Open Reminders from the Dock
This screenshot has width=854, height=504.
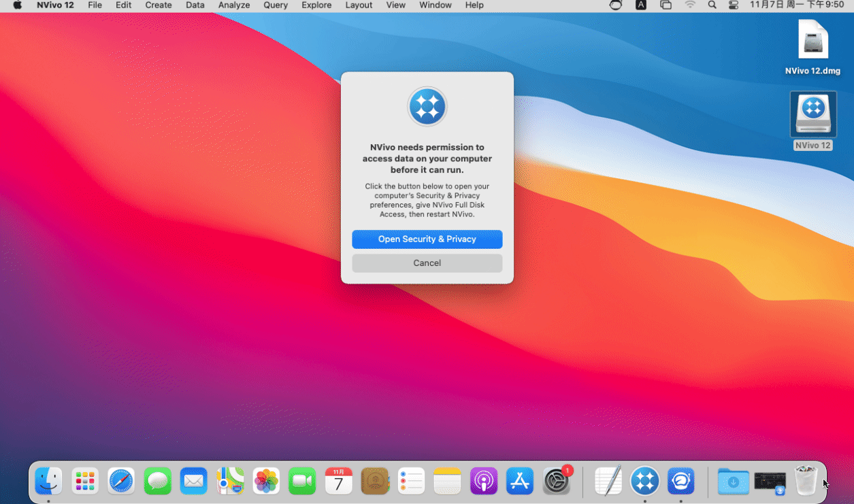tap(411, 482)
